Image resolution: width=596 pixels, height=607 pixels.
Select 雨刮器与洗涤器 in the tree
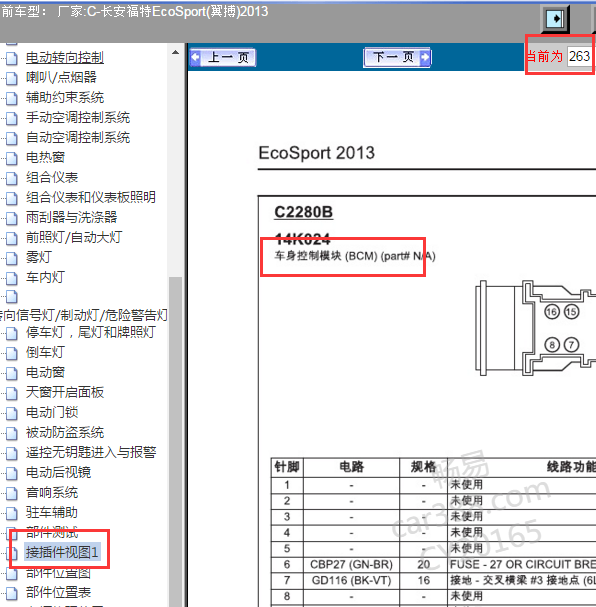tap(71, 217)
